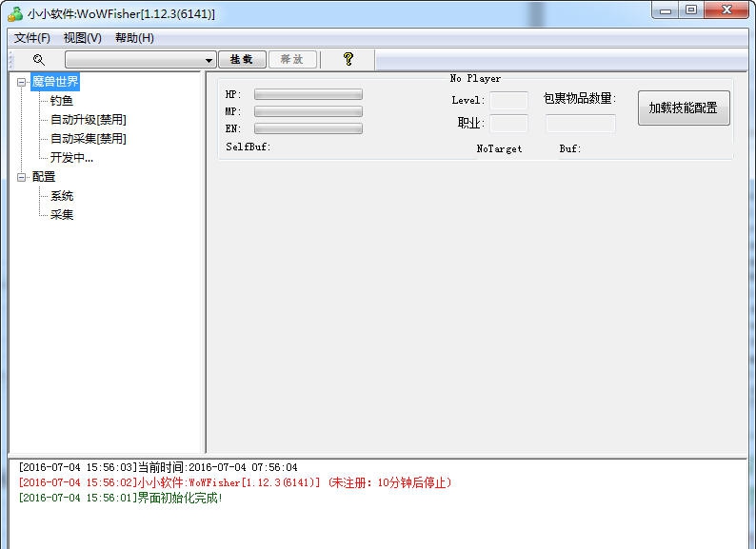Click the SelfBuf label

tap(248, 147)
